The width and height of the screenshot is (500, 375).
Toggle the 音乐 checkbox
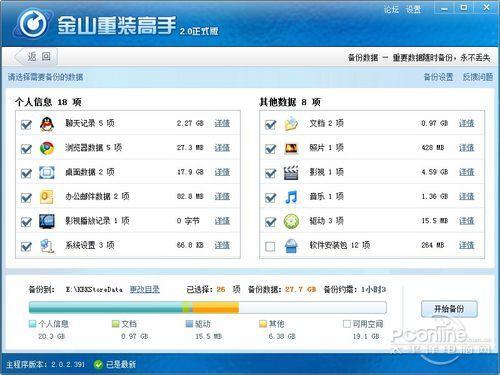tap(270, 197)
